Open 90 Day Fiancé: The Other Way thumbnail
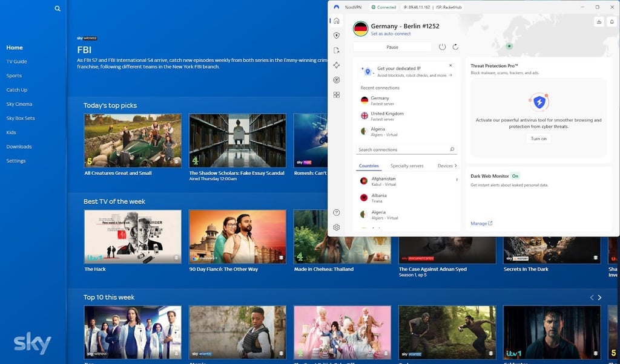The width and height of the screenshot is (620, 364). coord(237,236)
